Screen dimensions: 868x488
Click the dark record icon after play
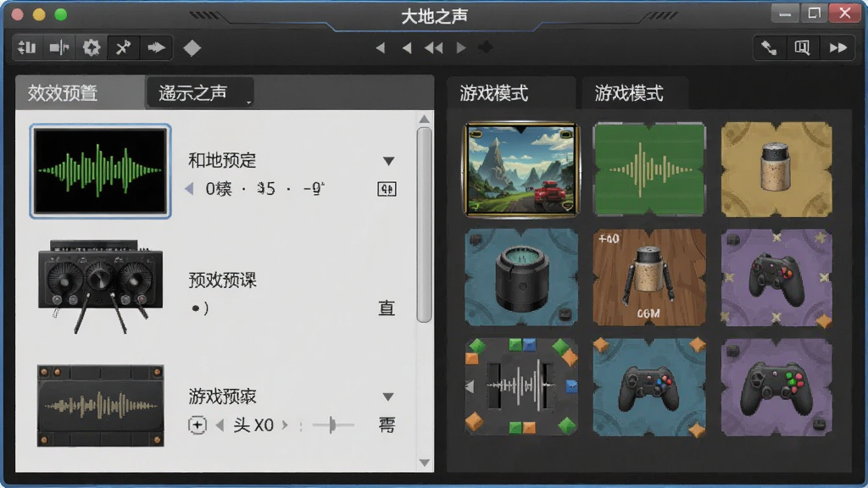point(486,48)
